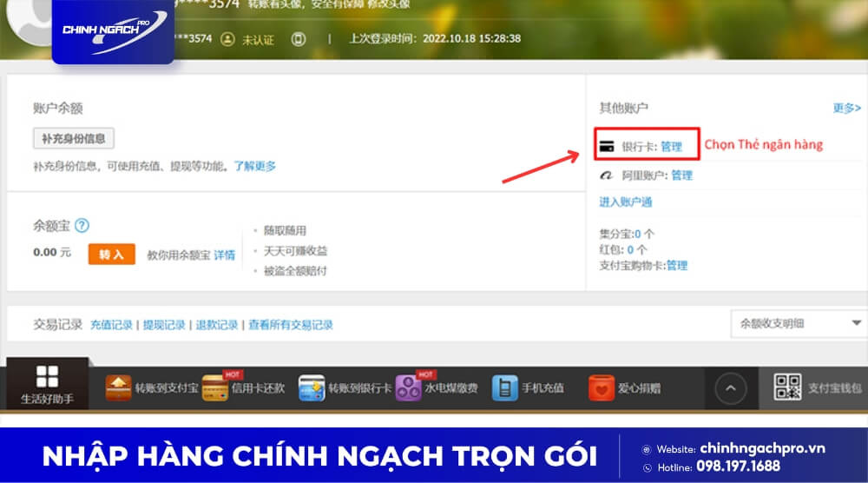
Task: Click the hotline number 098.197.1688
Action: (738, 466)
